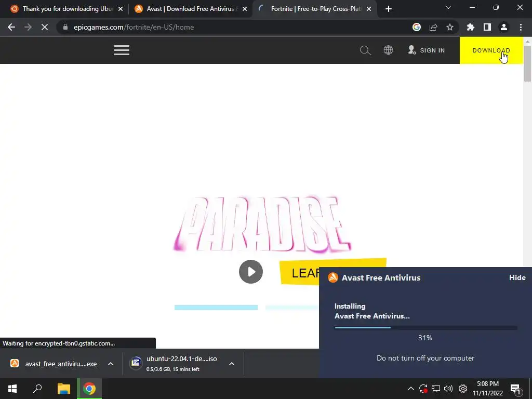Open network status tray icon

coord(436,389)
